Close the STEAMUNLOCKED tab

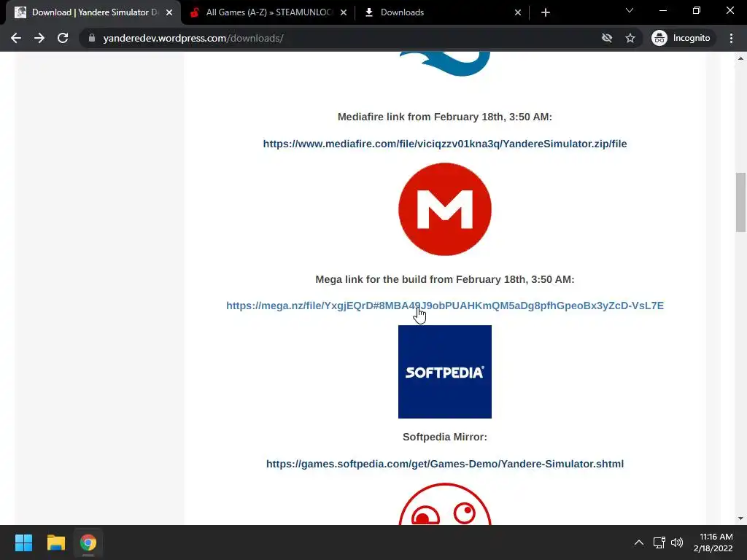(344, 12)
